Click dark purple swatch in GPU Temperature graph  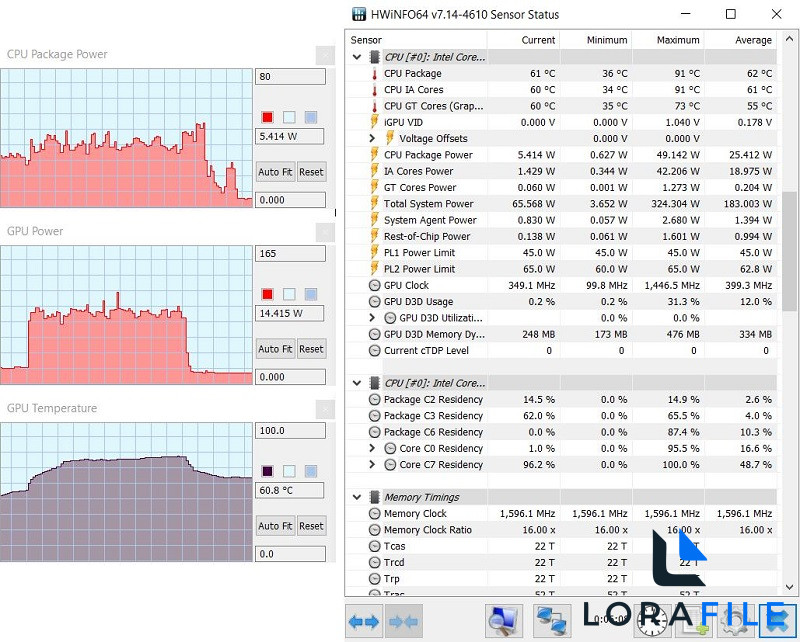(x=267, y=472)
